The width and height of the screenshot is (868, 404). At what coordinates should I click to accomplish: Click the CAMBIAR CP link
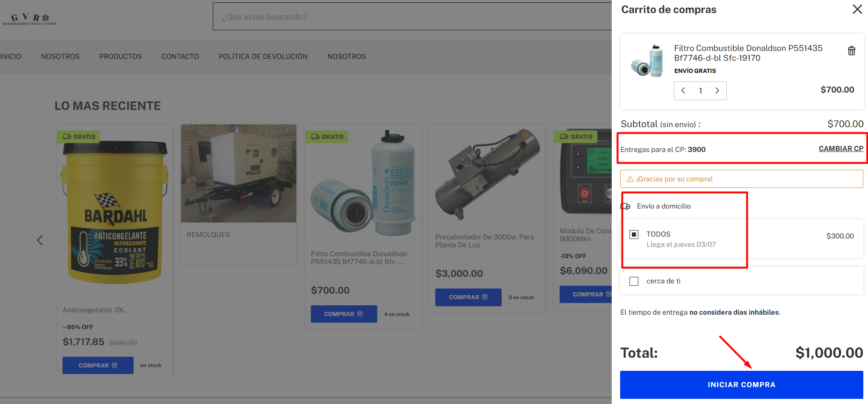pos(841,149)
